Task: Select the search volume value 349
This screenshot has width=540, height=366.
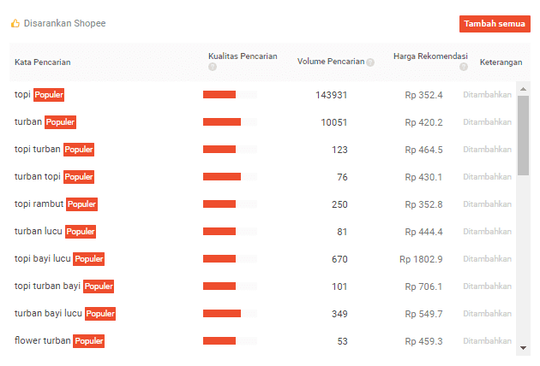Action: click(x=340, y=314)
